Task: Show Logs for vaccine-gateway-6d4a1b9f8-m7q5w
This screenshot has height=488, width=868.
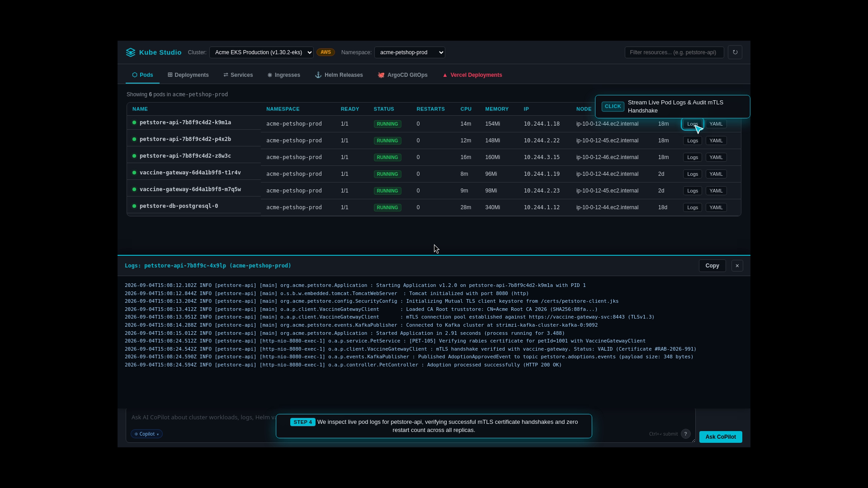Action: click(692, 191)
